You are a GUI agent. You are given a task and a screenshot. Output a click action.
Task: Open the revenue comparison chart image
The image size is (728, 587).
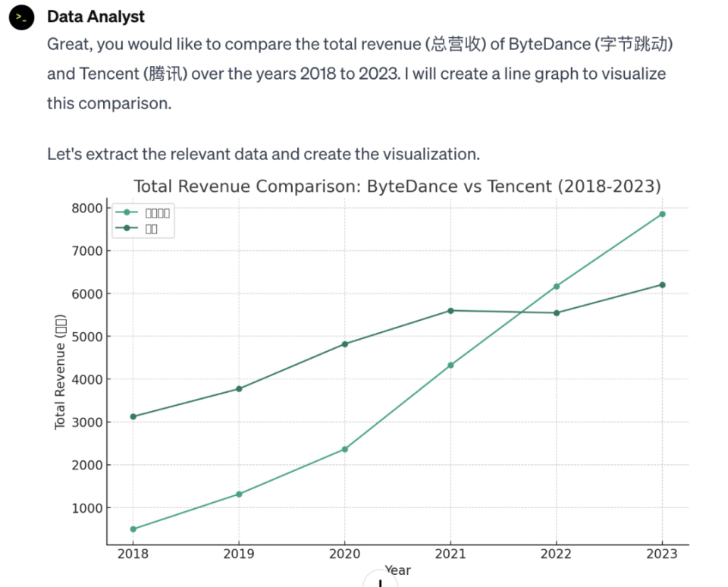[372, 377]
